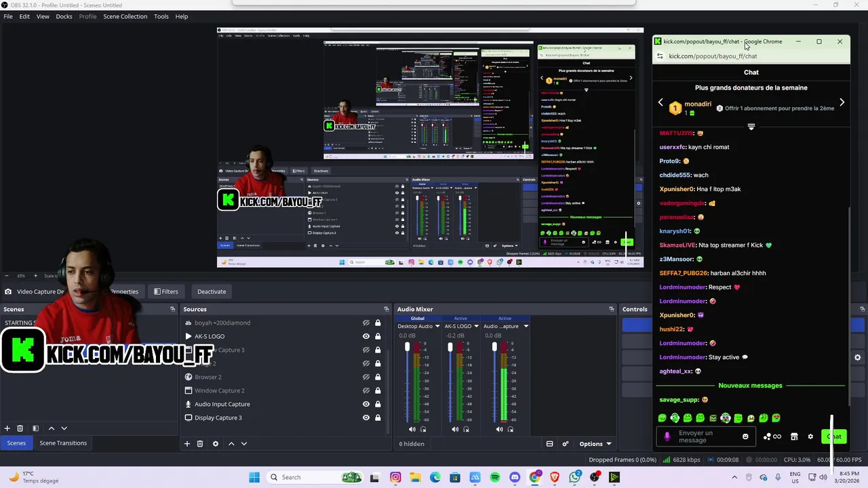Show boyah =200diamond source

pos(366,323)
